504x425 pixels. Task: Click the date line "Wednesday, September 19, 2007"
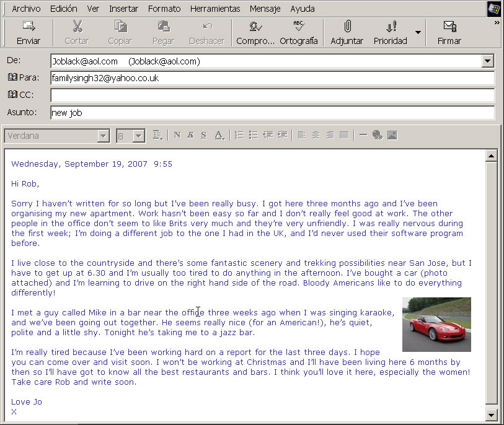click(79, 164)
